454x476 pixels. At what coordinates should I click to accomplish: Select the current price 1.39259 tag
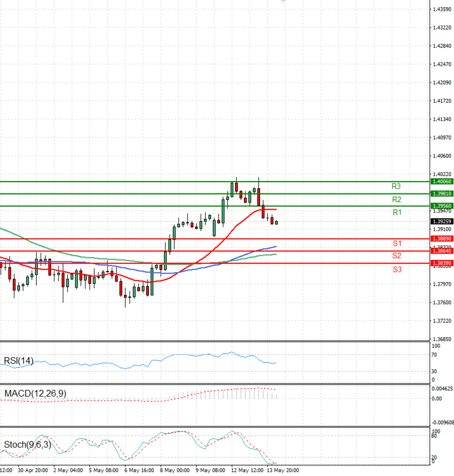442,221
